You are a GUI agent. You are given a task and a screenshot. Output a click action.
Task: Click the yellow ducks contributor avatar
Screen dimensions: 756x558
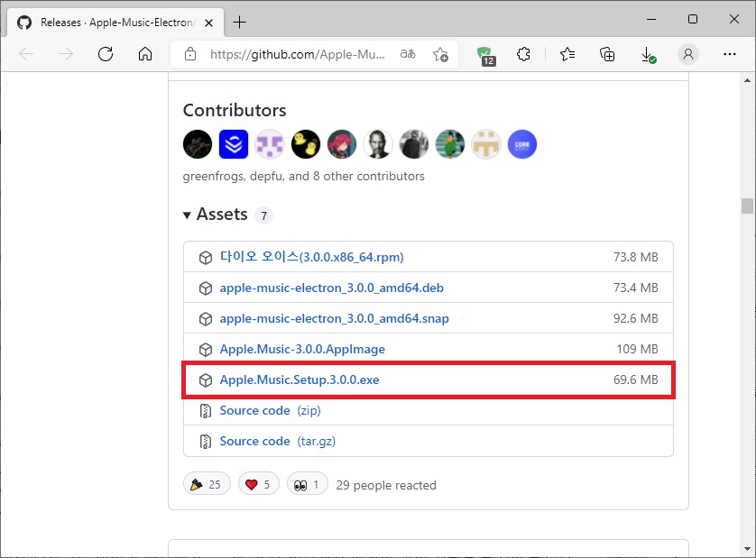306,144
